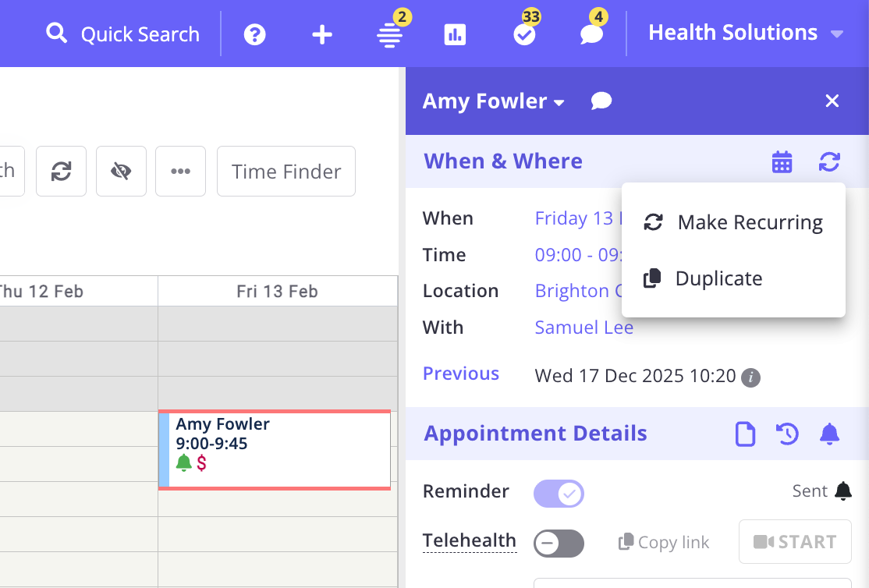The height and width of the screenshot is (588, 869).
Task: Click the Time Finder button
Action: [x=286, y=172]
